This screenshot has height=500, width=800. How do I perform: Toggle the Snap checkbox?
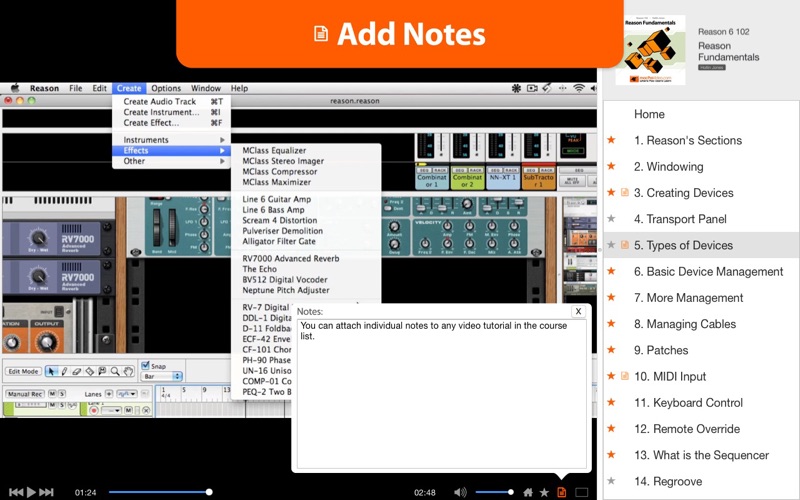[x=145, y=365]
